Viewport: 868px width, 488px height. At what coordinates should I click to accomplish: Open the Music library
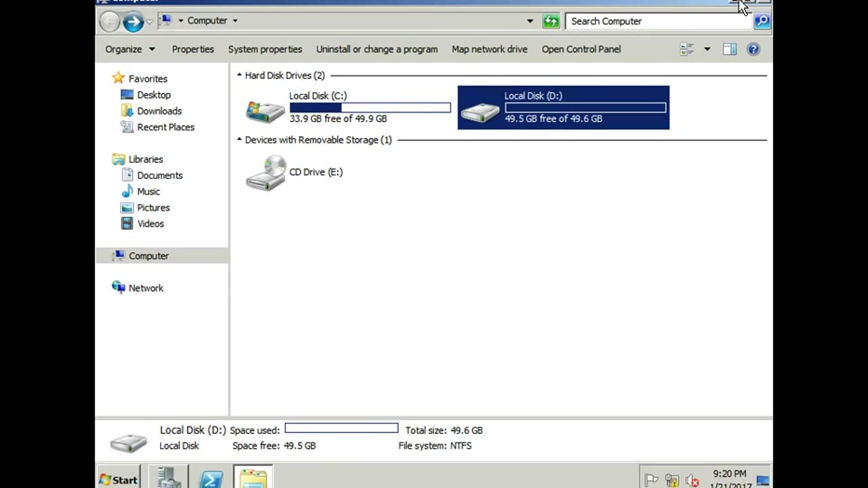(149, 191)
